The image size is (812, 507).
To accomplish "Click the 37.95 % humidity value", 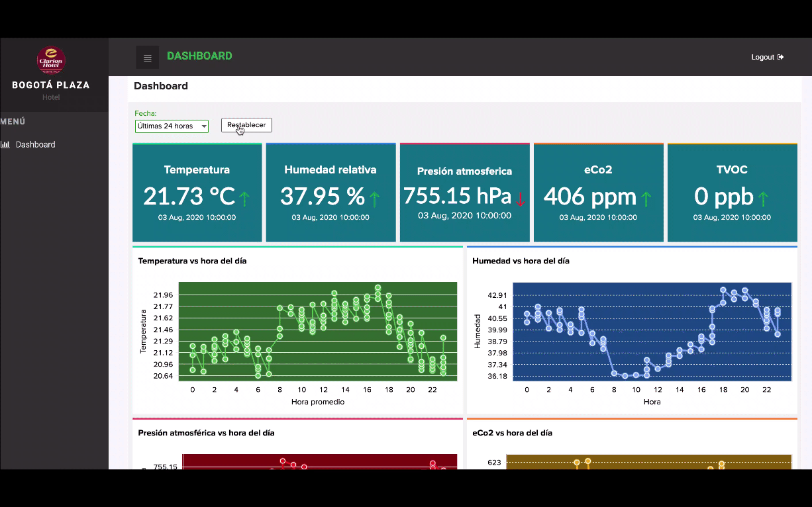I will [323, 197].
